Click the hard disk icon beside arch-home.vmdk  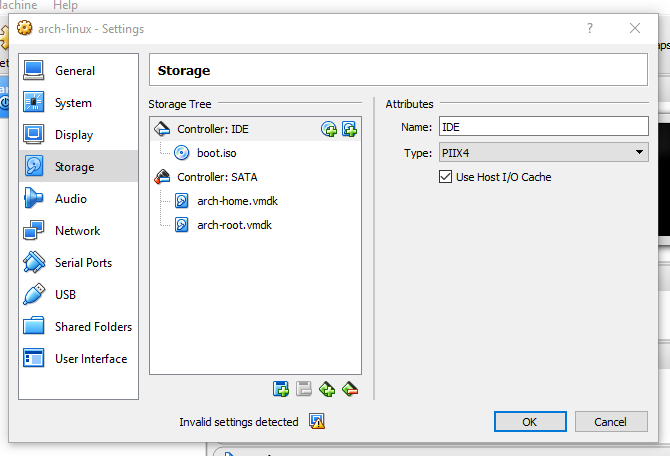click(x=182, y=201)
